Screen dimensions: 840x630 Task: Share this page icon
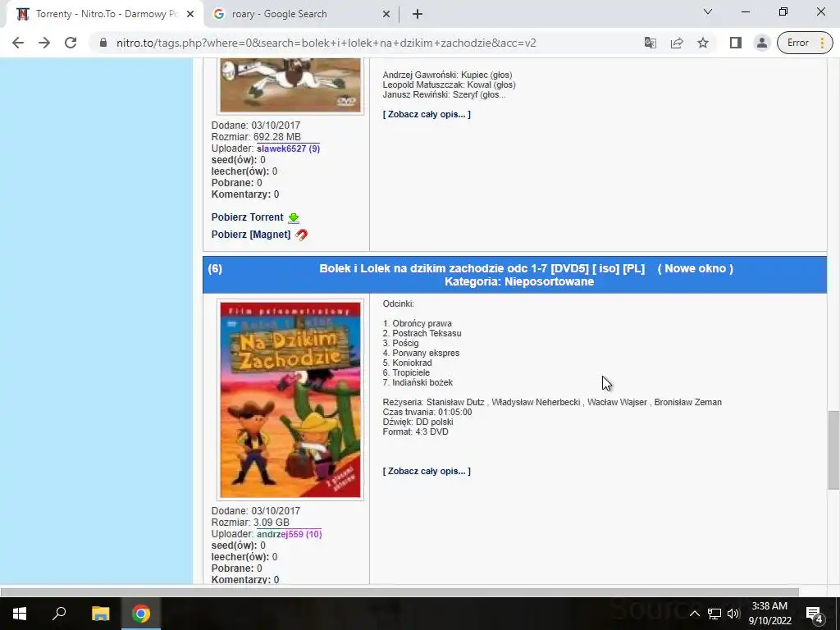click(x=677, y=43)
